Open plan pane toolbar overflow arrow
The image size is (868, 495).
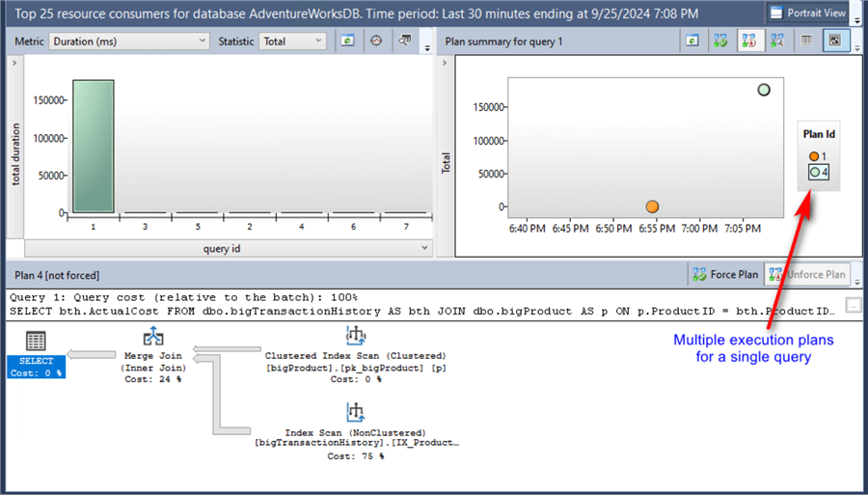click(x=857, y=283)
